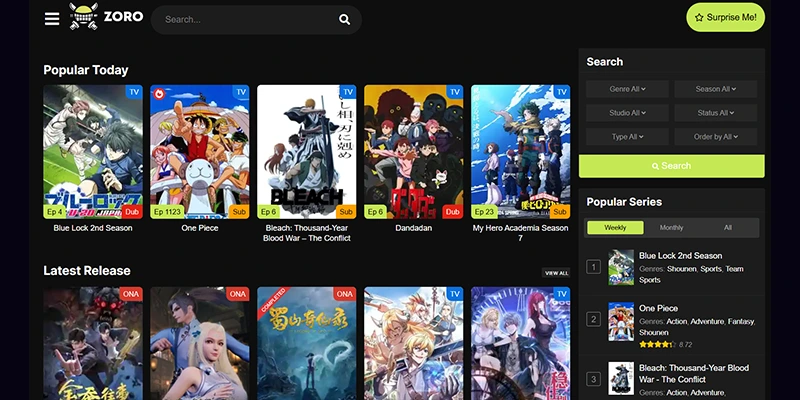Click the rank 1 number box in Popular Series
This screenshot has width=800, height=400.
click(593, 267)
